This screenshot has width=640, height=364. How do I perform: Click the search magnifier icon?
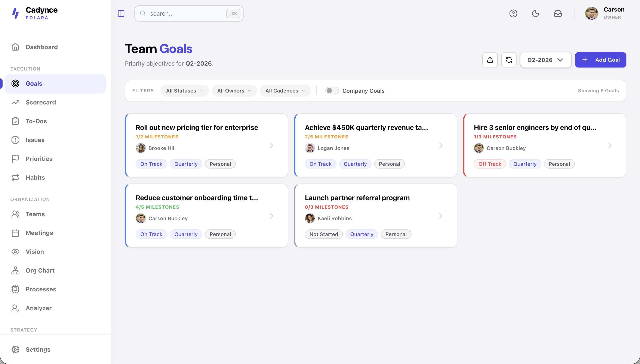coord(143,13)
